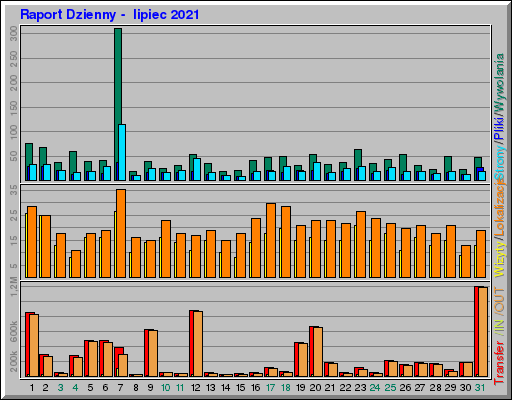Viewport: 512px width, 400px height.
Task: Click green day label '25'
Action: [x=390, y=388]
